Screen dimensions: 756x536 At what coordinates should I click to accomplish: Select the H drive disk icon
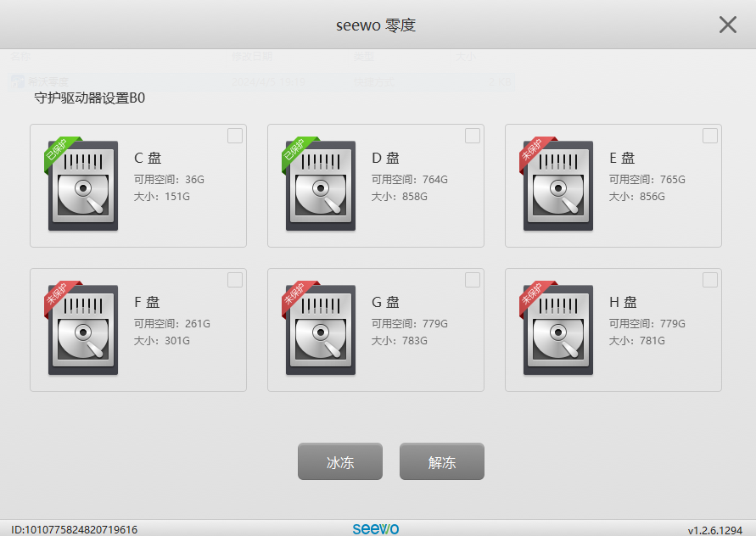[x=557, y=329]
